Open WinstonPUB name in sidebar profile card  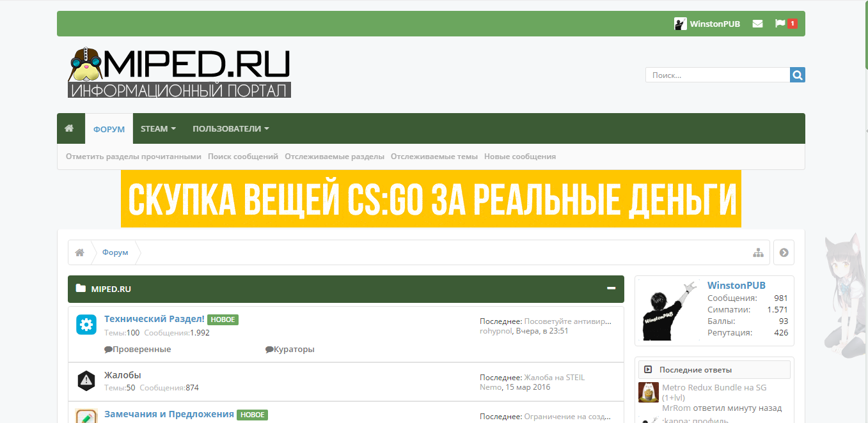coord(736,286)
